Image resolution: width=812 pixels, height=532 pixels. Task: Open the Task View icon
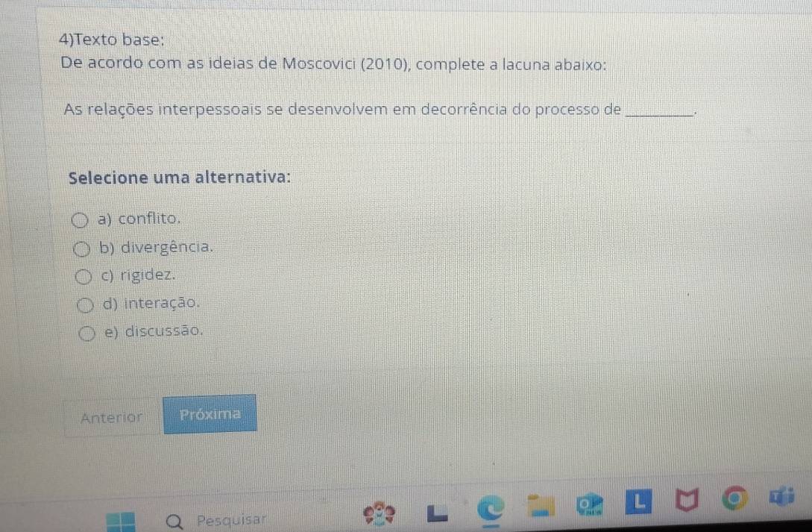click(437, 513)
